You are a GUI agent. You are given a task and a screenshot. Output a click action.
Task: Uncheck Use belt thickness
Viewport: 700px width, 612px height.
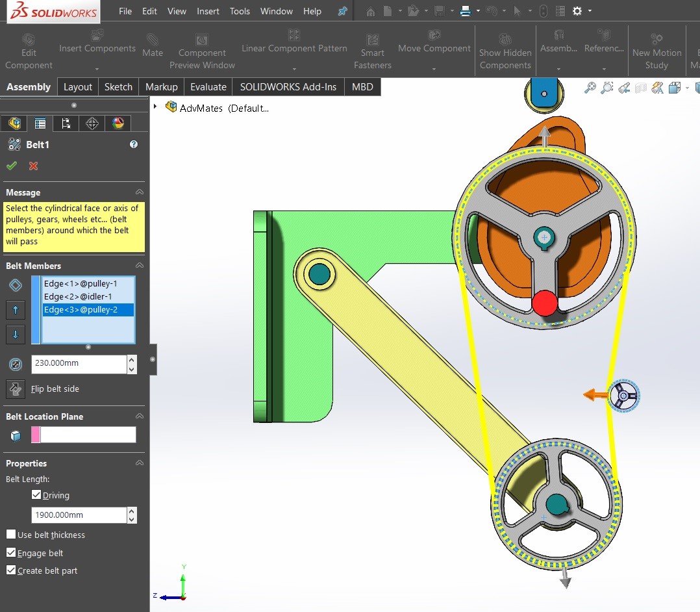(x=10, y=535)
